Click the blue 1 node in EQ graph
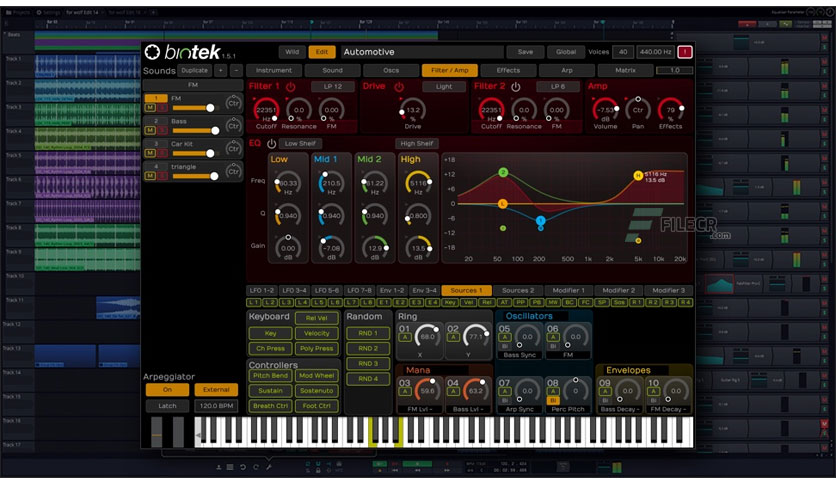Screen dimensions: 836x484 pyautogui.click(x=540, y=220)
